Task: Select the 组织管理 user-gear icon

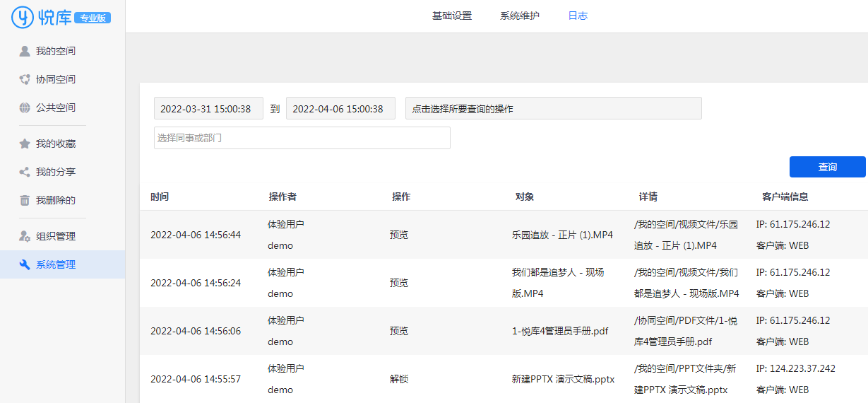Action: (25, 236)
